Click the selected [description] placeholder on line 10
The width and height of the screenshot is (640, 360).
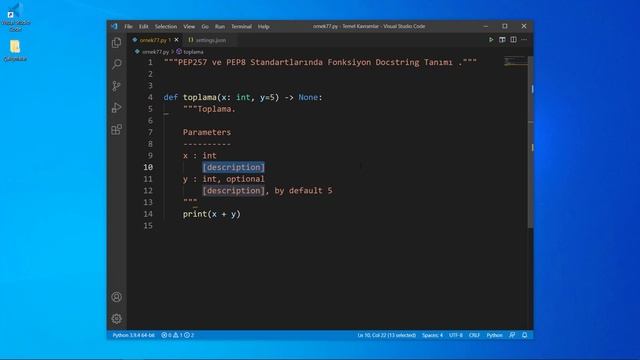[233, 167]
